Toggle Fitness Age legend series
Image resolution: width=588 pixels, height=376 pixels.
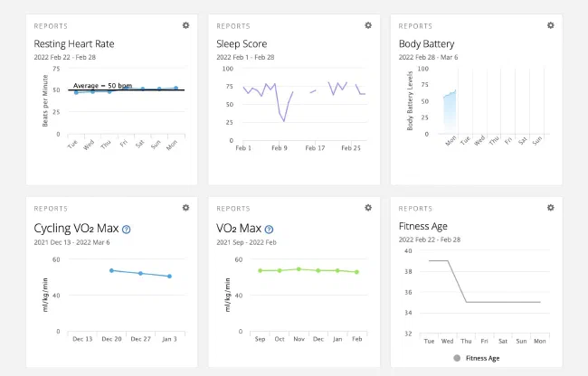(x=477, y=358)
